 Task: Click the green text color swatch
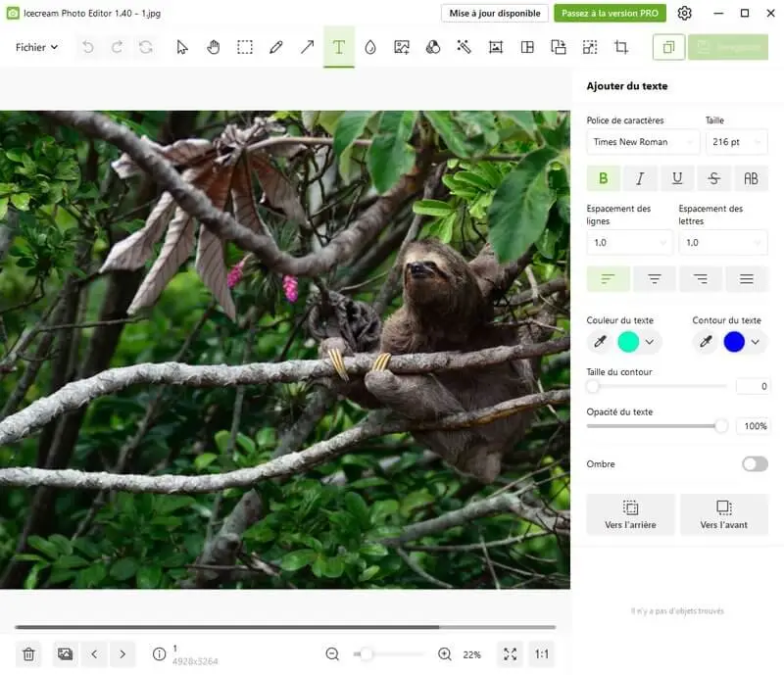coord(628,342)
